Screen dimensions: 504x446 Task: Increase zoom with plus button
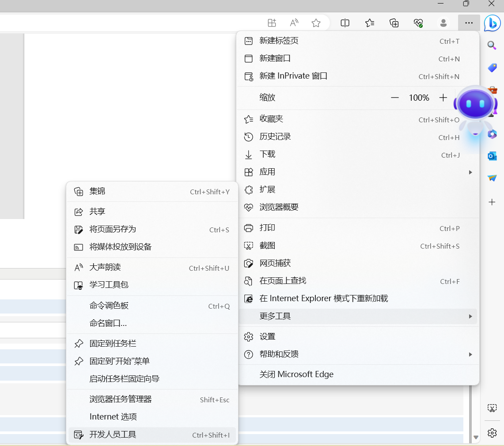coord(443,98)
